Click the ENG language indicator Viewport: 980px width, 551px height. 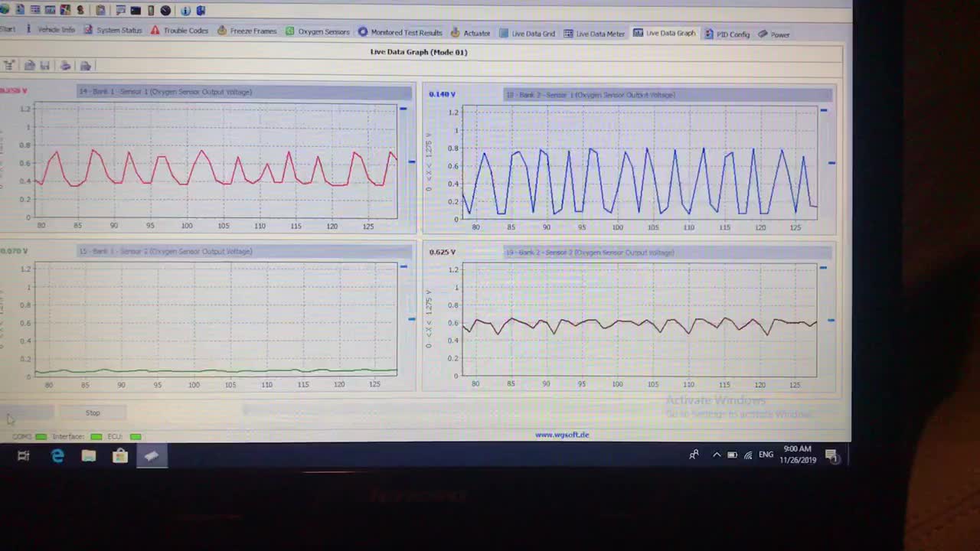pos(766,455)
